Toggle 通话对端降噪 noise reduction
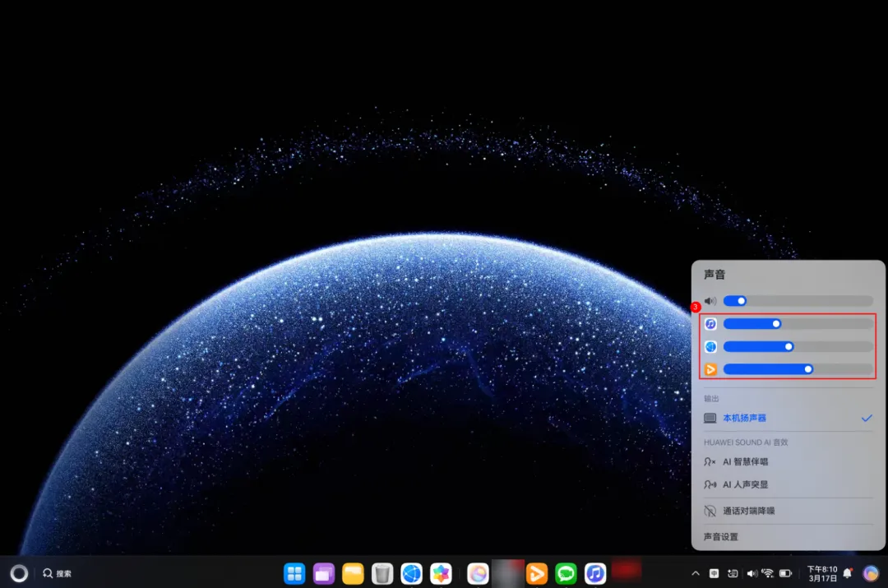Screen dimensions: 888x588 [748, 511]
